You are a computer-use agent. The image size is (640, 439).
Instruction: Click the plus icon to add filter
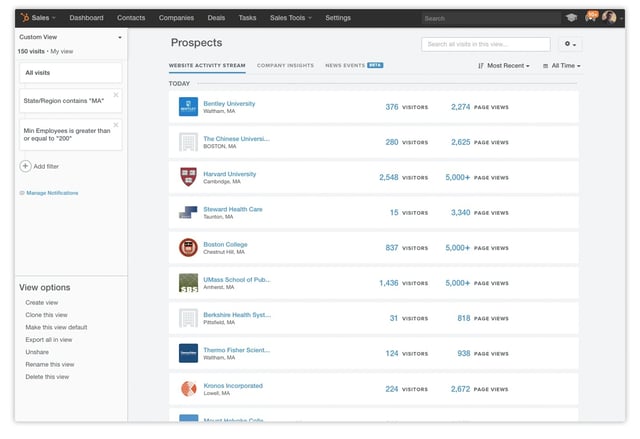tap(25, 166)
